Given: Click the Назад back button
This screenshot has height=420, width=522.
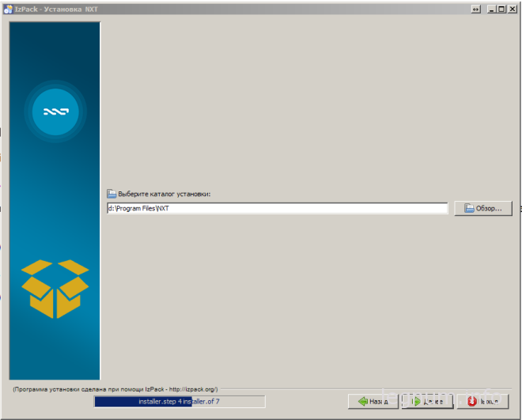Looking at the screenshot, I should tap(373, 401).
